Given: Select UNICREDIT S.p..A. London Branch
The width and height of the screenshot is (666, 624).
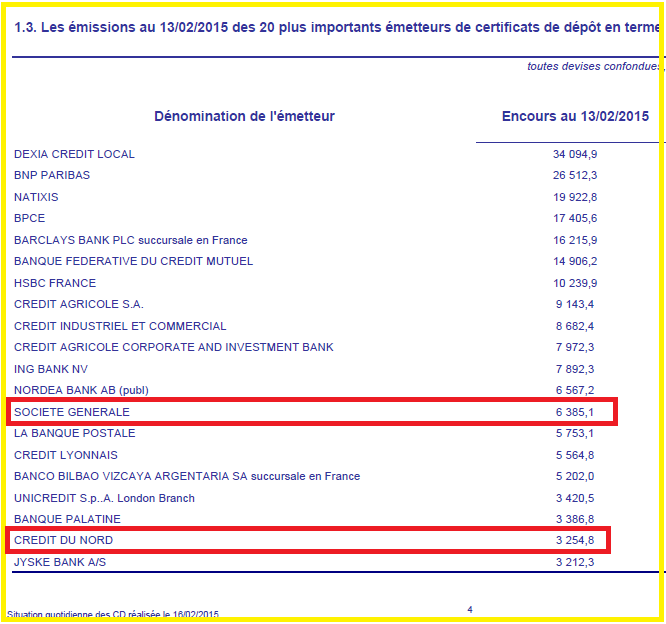Looking at the screenshot, I should [104, 498].
